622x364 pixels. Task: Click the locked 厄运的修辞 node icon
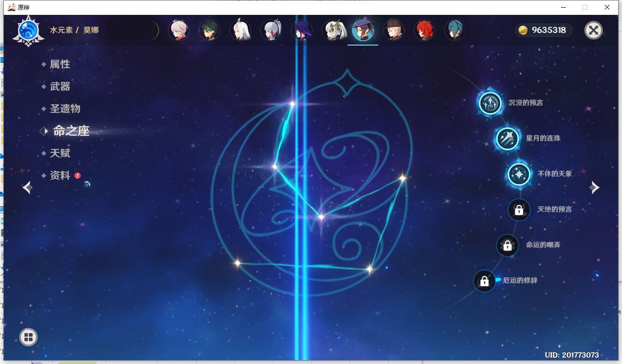tap(484, 281)
